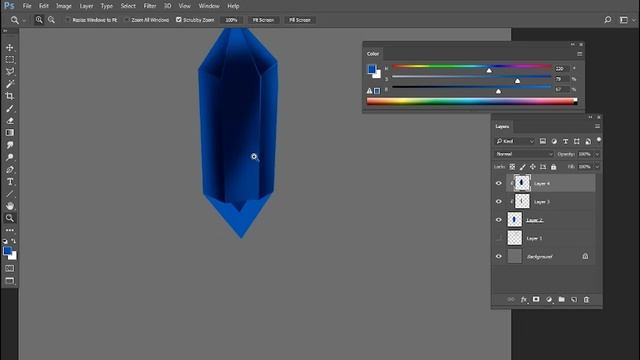
Task: Filter layers by adjustment layers
Action: pyautogui.click(x=554, y=141)
